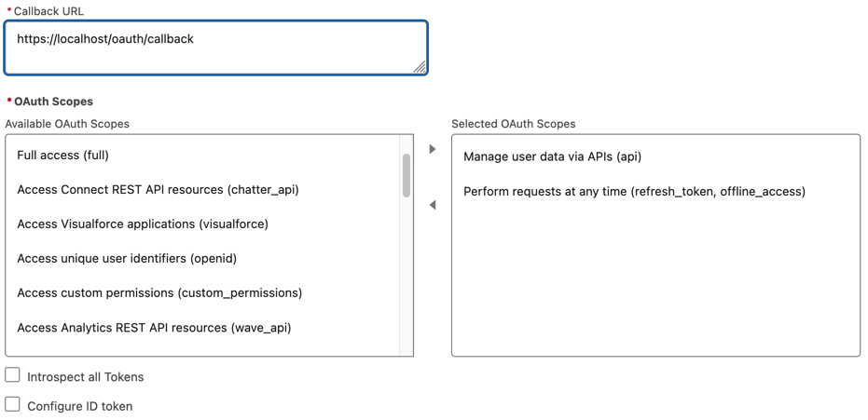Select Full access (full) scope
This screenshot has height=420, width=868.
pos(63,156)
